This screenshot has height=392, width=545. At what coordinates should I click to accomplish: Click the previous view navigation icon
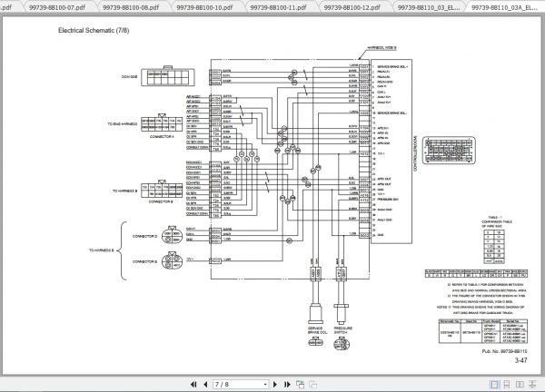(x=301, y=385)
